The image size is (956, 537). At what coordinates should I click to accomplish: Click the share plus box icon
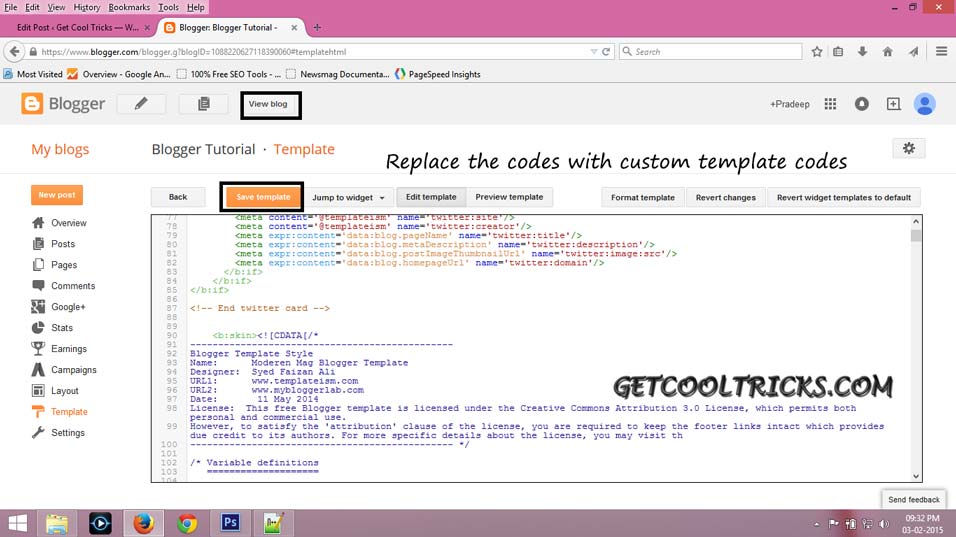click(x=893, y=104)
